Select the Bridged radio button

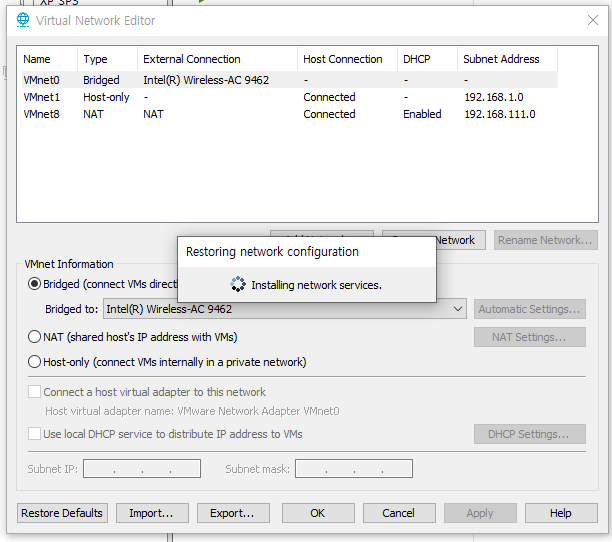(x=34, y=284)
